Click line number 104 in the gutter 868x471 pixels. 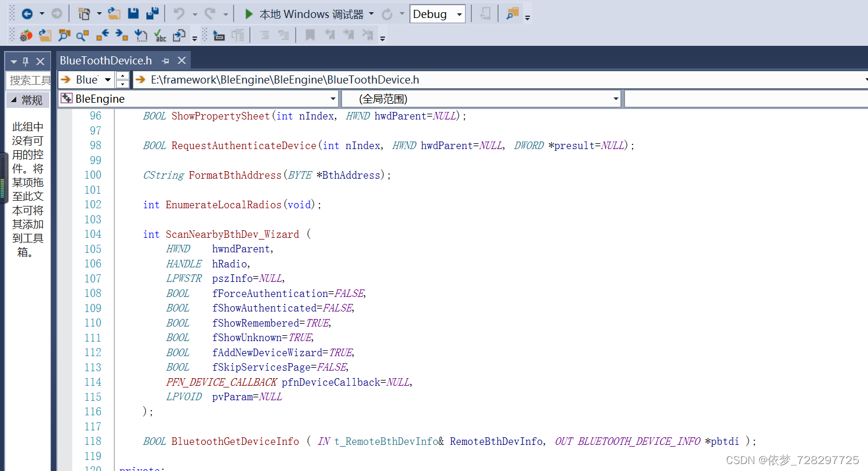point(93,234)
